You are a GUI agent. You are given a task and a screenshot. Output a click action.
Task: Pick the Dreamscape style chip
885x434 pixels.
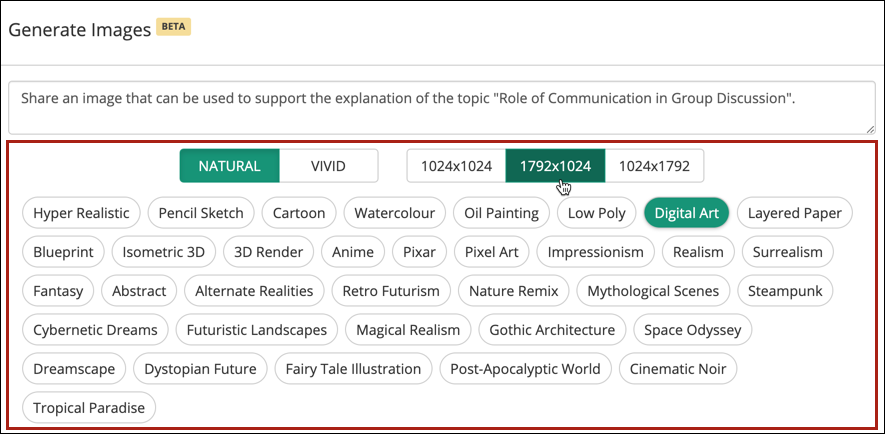coord(74,369)
